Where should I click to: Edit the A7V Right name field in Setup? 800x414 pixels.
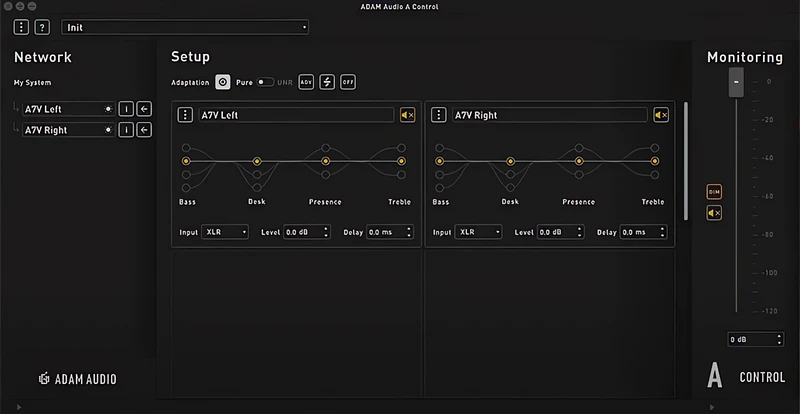click(549, 115)
